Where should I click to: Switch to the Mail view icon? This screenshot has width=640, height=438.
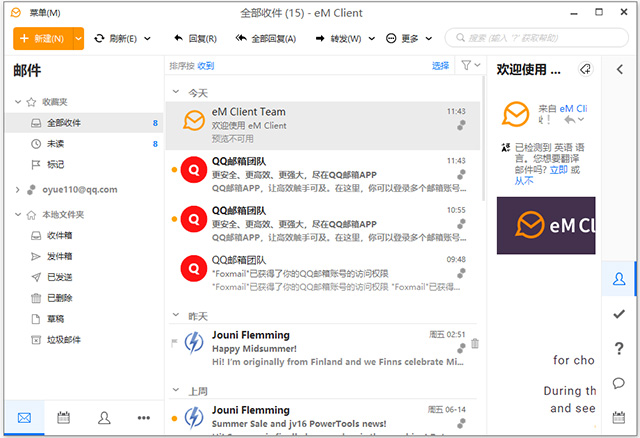[24, 418]
